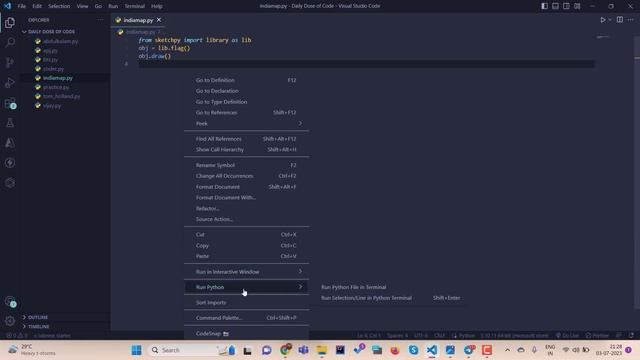This screenshot has width=640, height=360.
Task: Close the indiamap.py tab
Action: point(159,20)
